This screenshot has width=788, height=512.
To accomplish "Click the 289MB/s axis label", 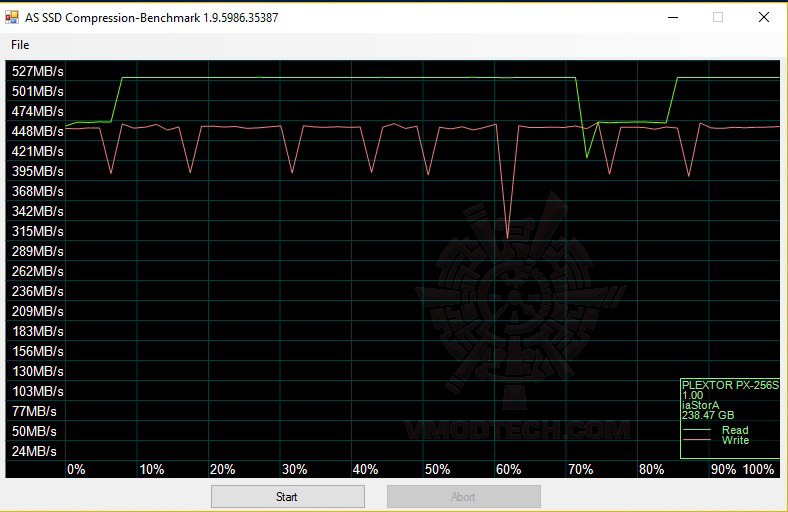I will (38, 251).
